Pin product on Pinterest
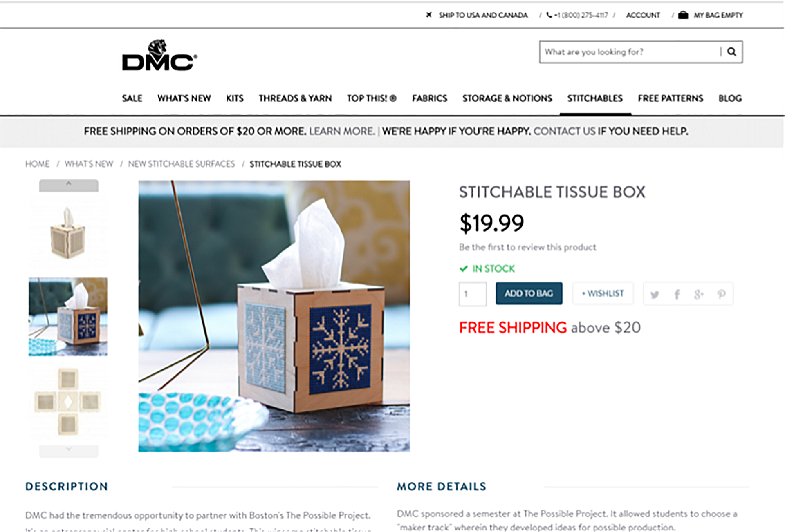The width and height of the screenshot is (785, 532). 721,294
